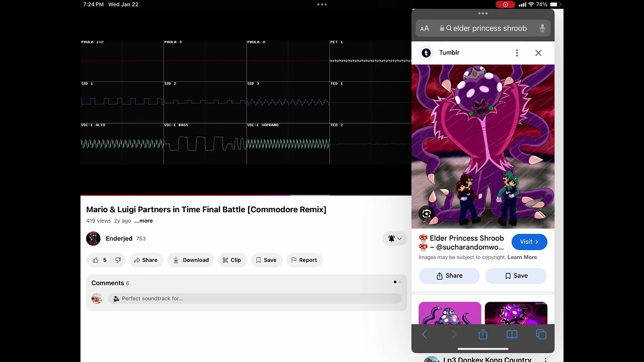The height and width of the screenshot is (362, 644).
Task: Close the Tumblr image preview
Action: point(538,53)
